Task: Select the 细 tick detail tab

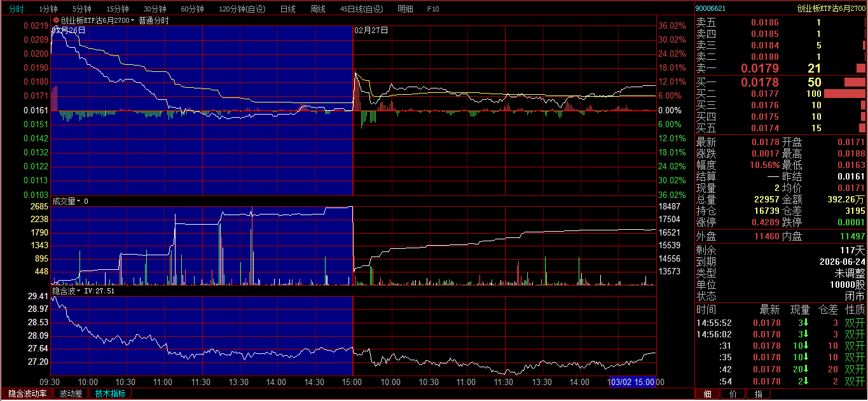Action: (707, 394)
